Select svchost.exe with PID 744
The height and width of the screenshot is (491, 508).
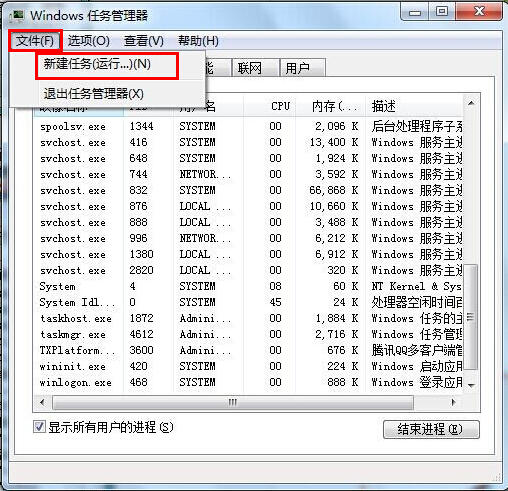pyautogui.click(x=248, y=174)
